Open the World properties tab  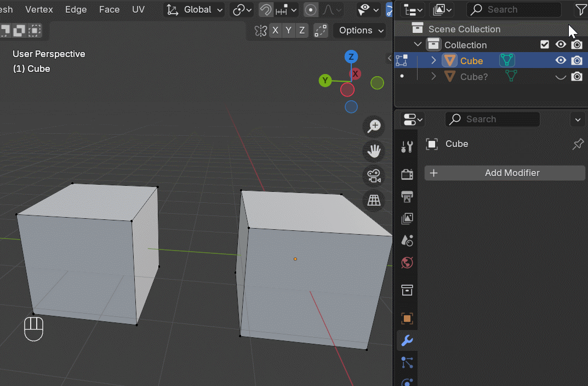pos(407,263)
